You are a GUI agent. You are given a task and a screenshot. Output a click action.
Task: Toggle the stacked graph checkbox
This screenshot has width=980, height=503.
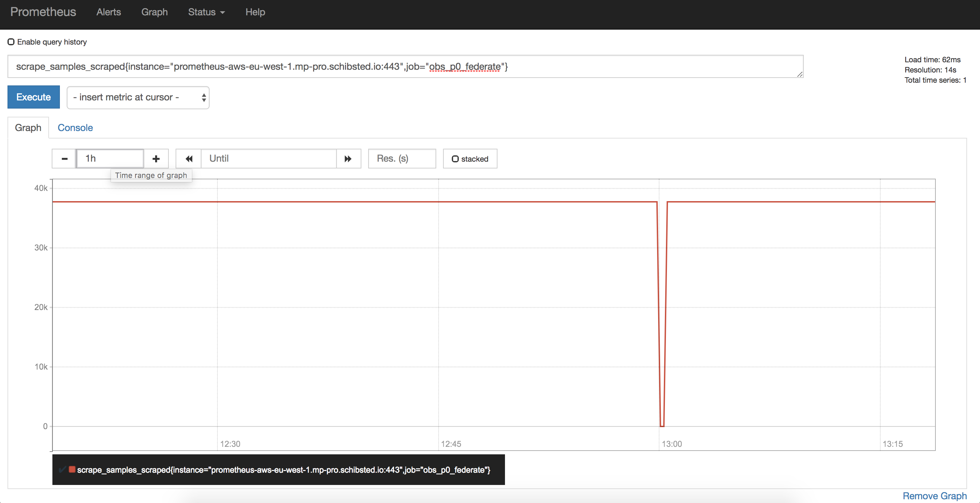click(455, 159)
